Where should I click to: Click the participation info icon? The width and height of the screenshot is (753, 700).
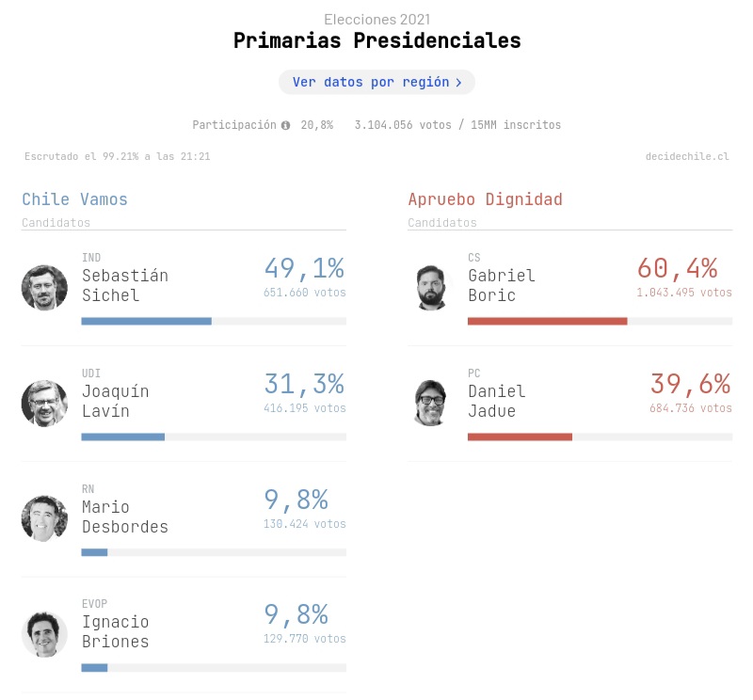pos(285,125)
